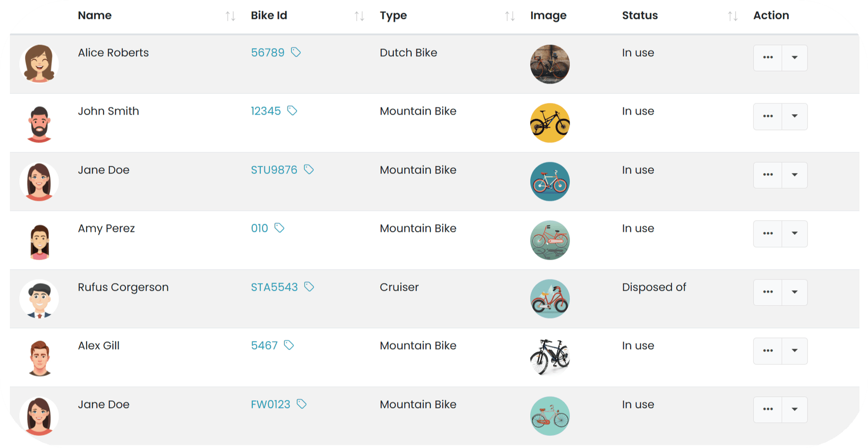The image size is (868, 448).
Task: Sort by Status using the sort arrows
Action: tap(733, 16)
